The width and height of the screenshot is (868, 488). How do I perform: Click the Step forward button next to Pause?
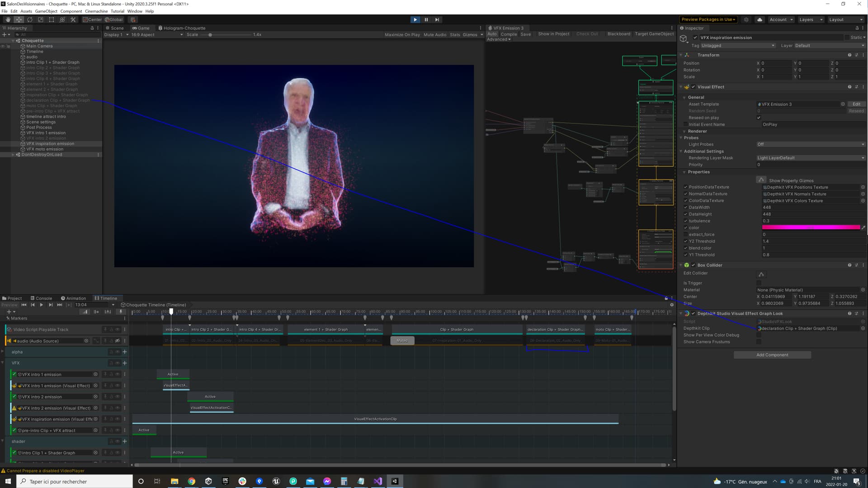point(437,19)
